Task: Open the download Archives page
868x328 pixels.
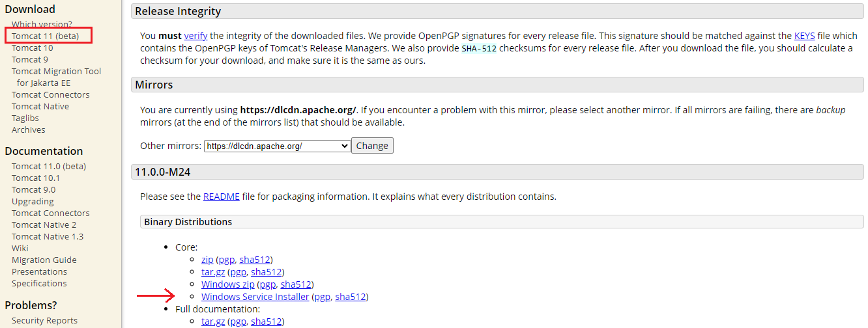Action: [28, 130]
